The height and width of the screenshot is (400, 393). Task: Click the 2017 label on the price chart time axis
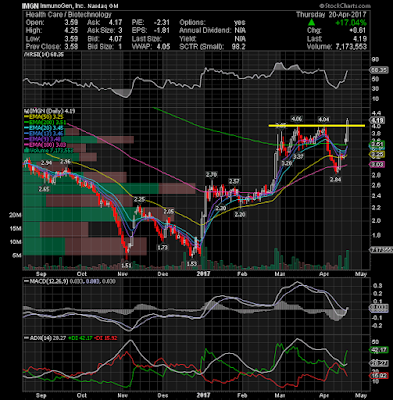(x=204, y=274)
